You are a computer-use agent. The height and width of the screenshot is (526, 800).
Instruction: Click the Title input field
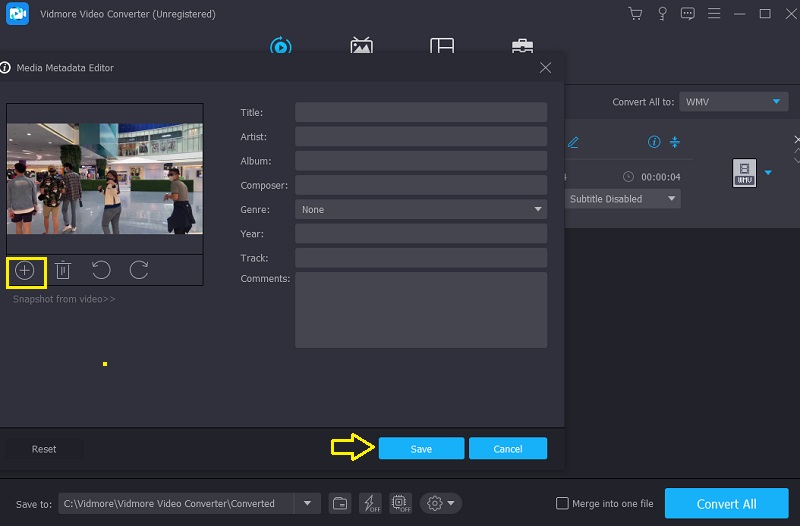coord(420,112)
